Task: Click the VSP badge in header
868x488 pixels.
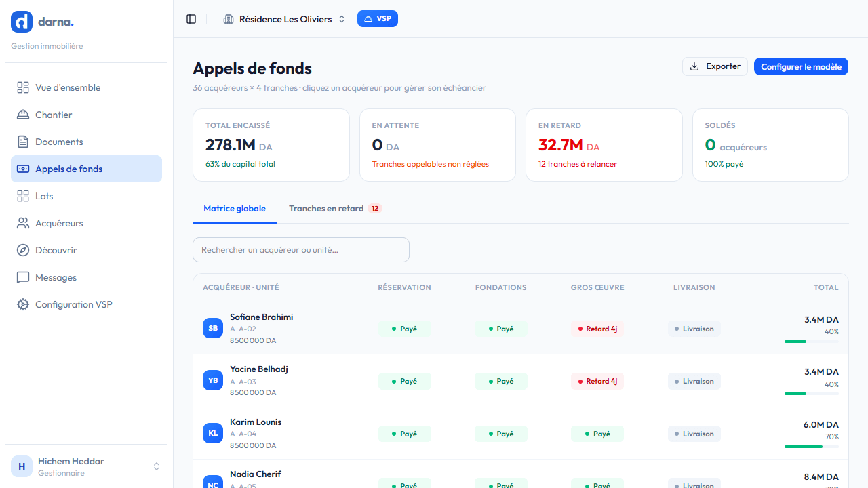Action: click(378, 19)
